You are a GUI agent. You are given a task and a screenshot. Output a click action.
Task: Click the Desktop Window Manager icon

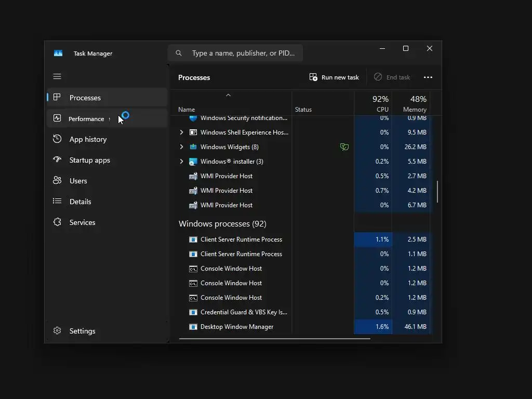[x=193, y=327]
